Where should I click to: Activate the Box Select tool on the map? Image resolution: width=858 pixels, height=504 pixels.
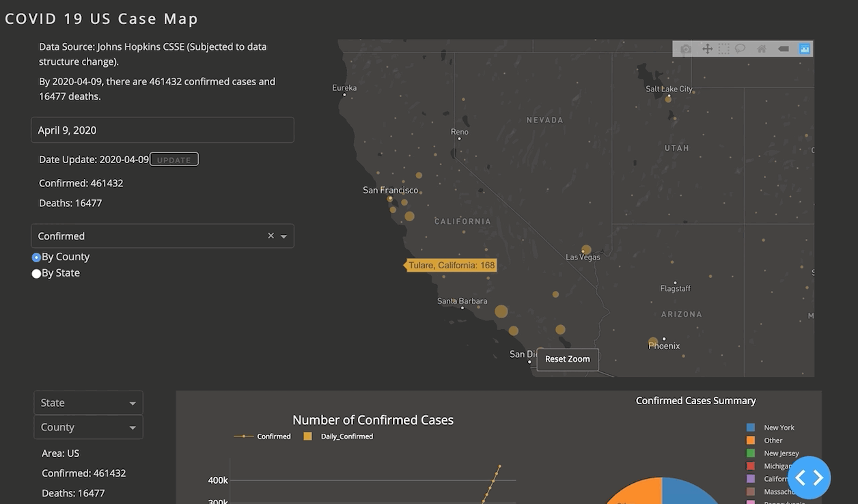pos(723,49)
